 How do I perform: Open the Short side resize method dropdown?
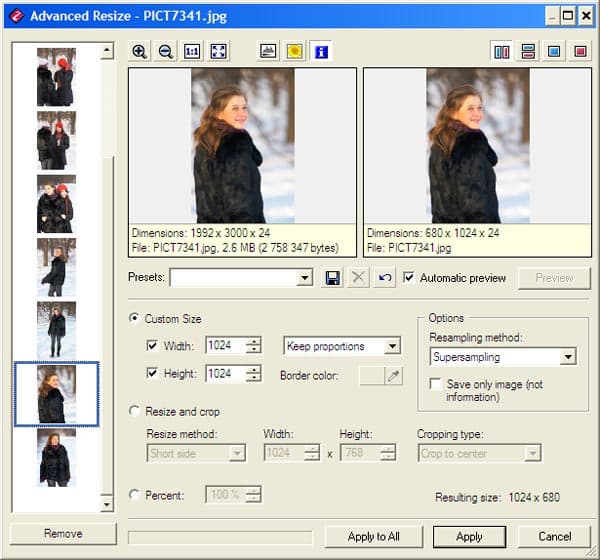point(237,454)
